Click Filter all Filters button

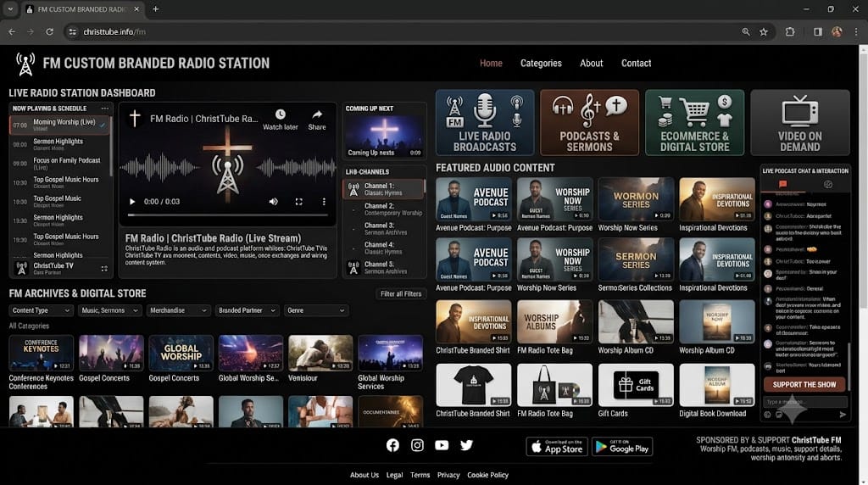coord(401,294)
